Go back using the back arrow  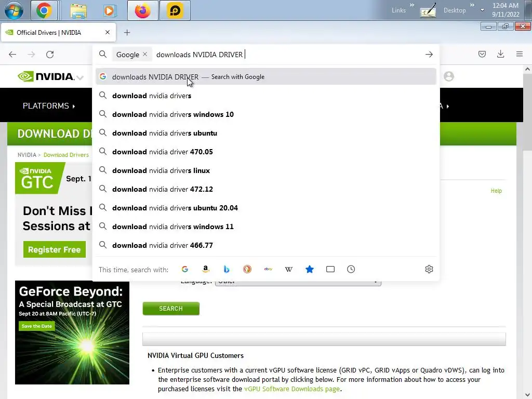click(12, 54)
